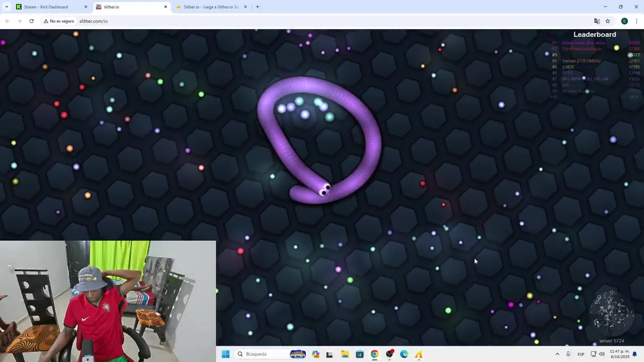Close the Stream - Kick Dashboard tab
Viewport: 644px width, 362px height.
tap(86, 7)
